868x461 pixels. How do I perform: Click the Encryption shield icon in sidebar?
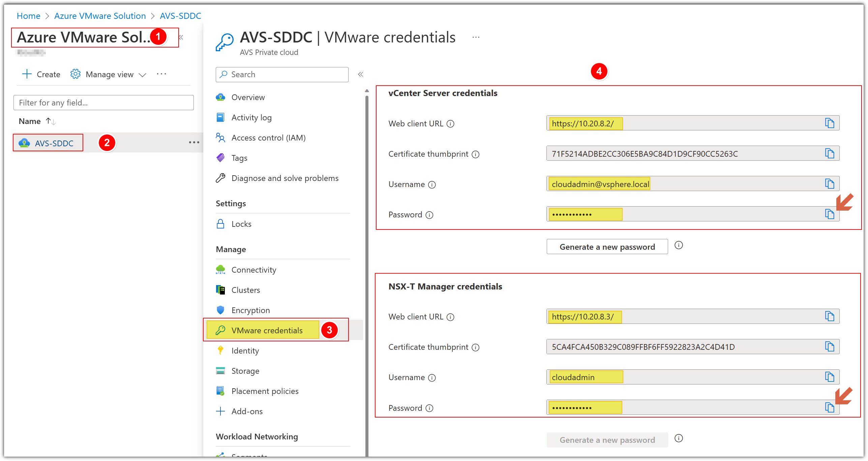(221, 310)
